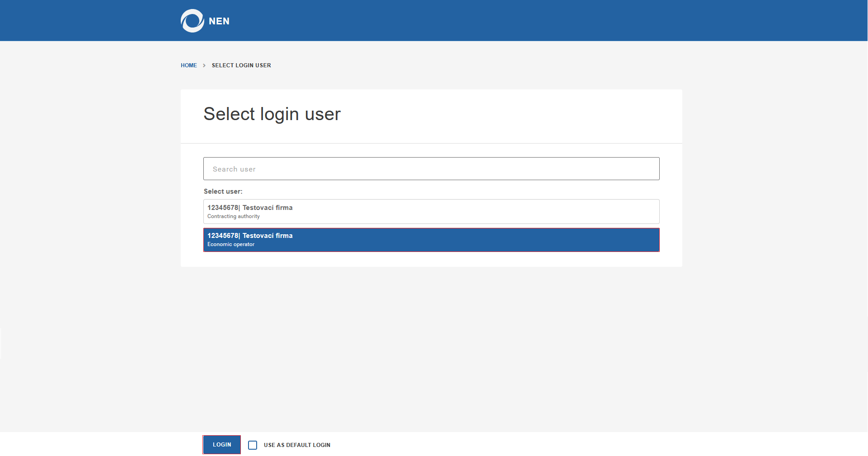This screenshot has width=868, height=456.
Task: Click the Select user label
Action: pyautogui.click(x=222, y=191)
